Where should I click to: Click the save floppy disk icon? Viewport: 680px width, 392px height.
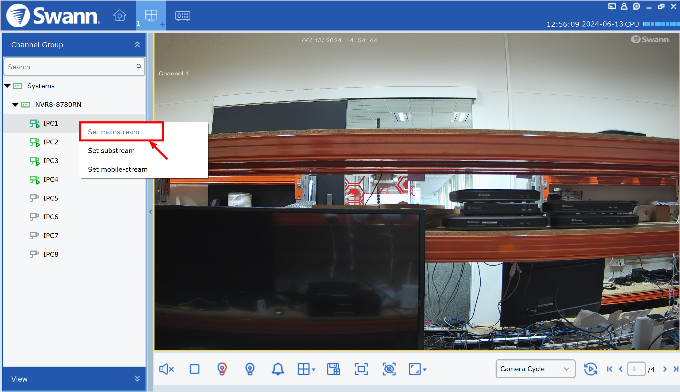[333, 369]
